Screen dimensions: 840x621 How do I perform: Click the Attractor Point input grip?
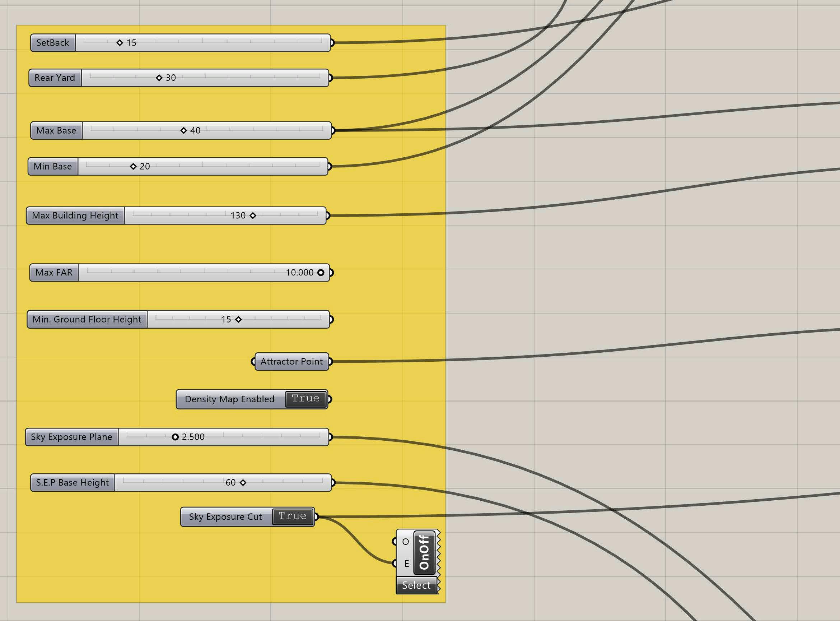tap(253, 362)
